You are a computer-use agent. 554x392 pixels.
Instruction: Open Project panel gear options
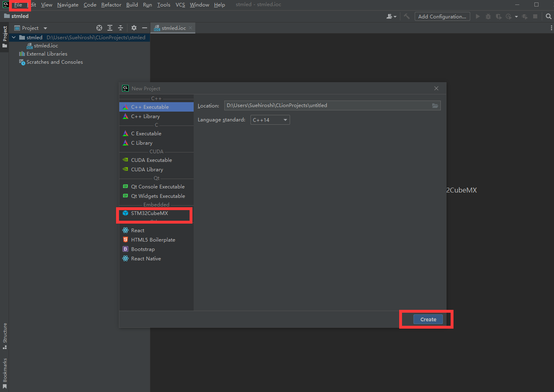point(134,28)
